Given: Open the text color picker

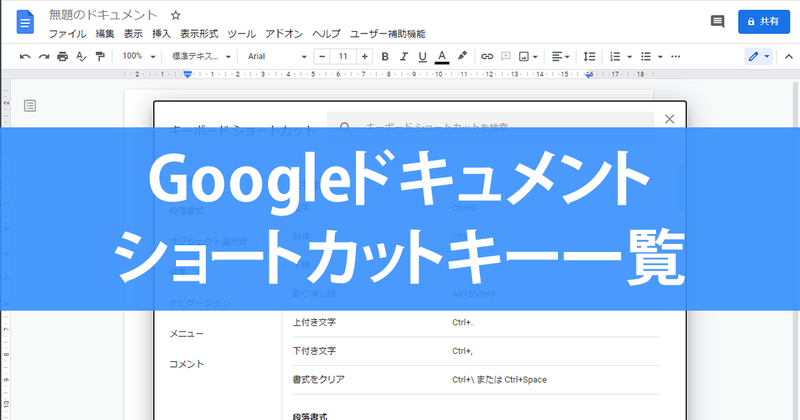Looking at the screenshot, I should pyautogui.click(x=442, y=57).
